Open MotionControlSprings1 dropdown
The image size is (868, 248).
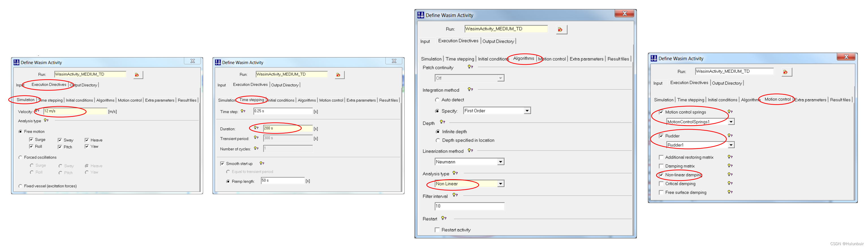(x=731, y=122)
